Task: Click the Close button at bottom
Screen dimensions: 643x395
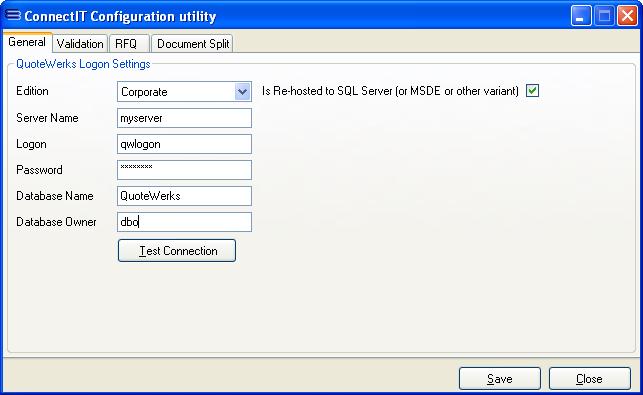Action: coord(589,379)
